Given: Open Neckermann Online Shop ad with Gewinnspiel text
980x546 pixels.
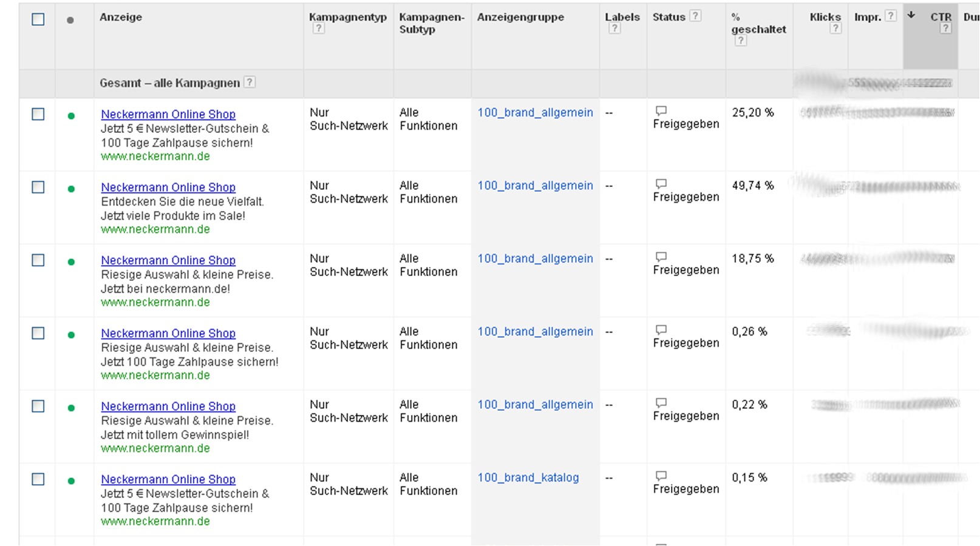Looking at the screenshot, I should pos(168,406).
